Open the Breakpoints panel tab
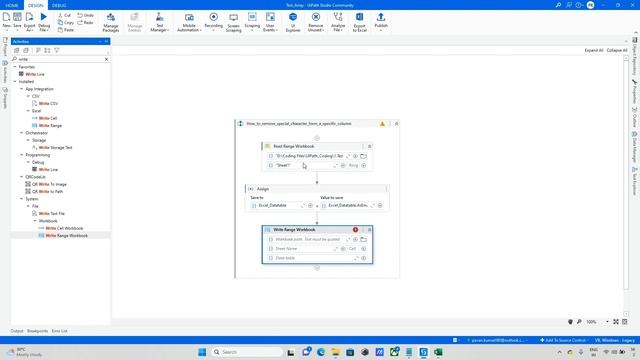 pyautogui.click(x=38, y=331)
